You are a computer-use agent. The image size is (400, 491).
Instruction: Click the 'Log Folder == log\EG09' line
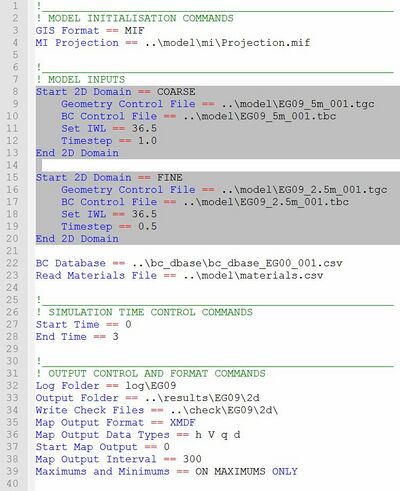(x=106, y=386)
